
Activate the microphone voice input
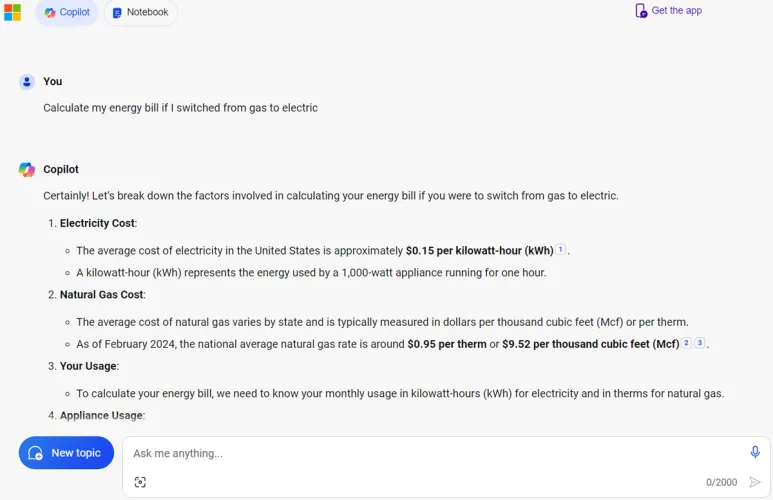(755, 452)
